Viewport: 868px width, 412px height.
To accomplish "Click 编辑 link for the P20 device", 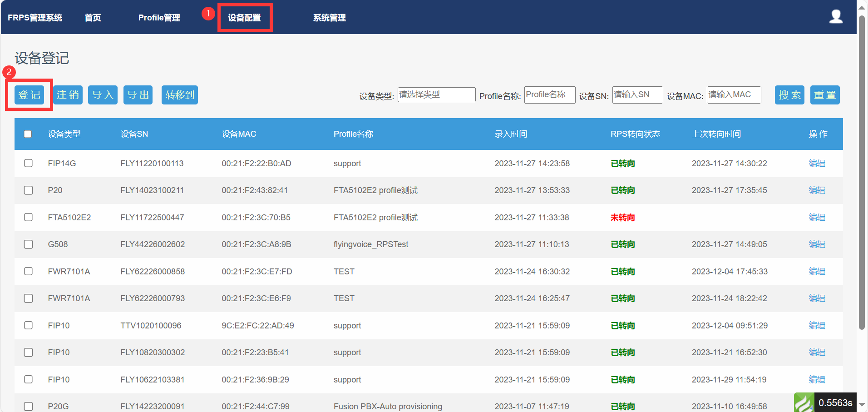I will [816, 190].
